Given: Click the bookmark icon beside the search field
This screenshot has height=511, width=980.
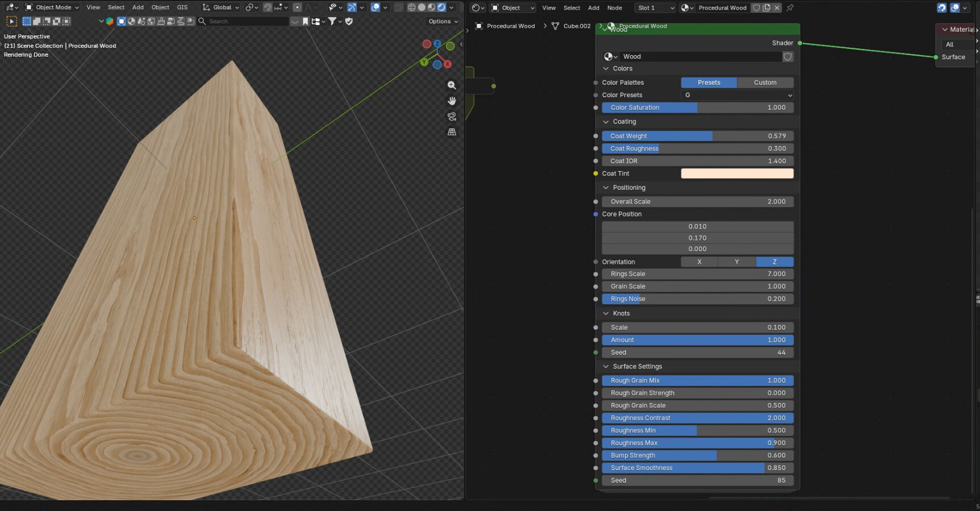Looking at the screenshot, I should pos(305,22).
